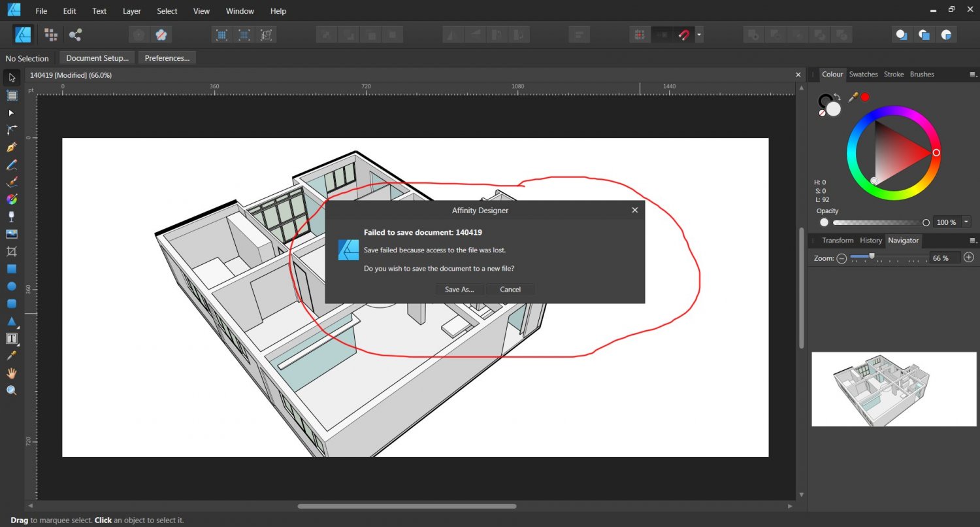Select the Node tool
This screenshot has height=527, width=980.
pyautogui.click(x=12, y=112)
